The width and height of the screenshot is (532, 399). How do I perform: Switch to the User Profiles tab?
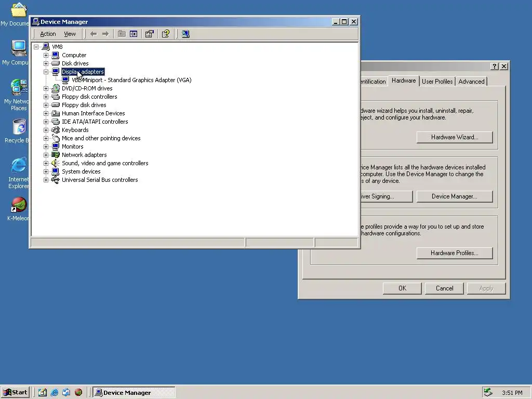[437, 82]
